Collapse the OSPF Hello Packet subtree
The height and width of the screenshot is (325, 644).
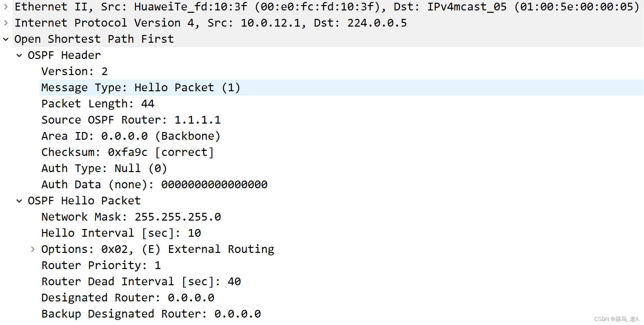point(19,200)
